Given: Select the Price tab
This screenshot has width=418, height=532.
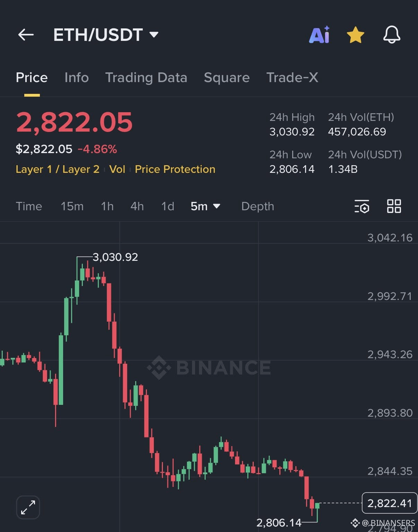Looking at the screenshot, I should [32, 78].
